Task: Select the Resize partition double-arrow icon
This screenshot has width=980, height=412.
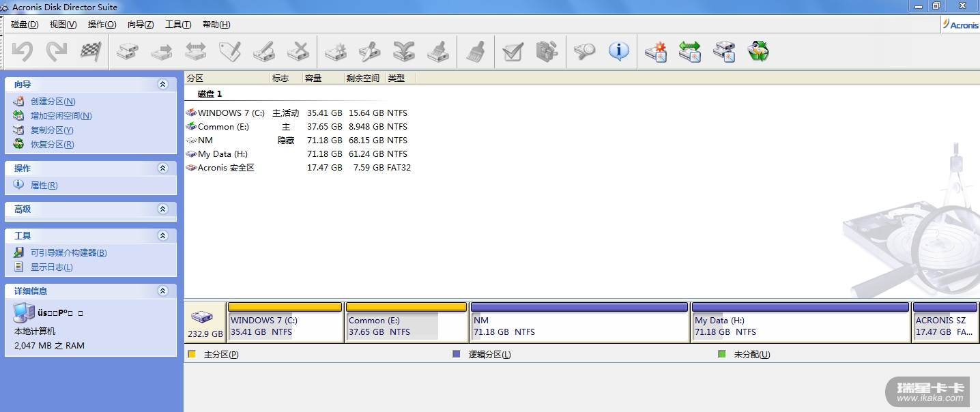Action: (x=196, y=52)
